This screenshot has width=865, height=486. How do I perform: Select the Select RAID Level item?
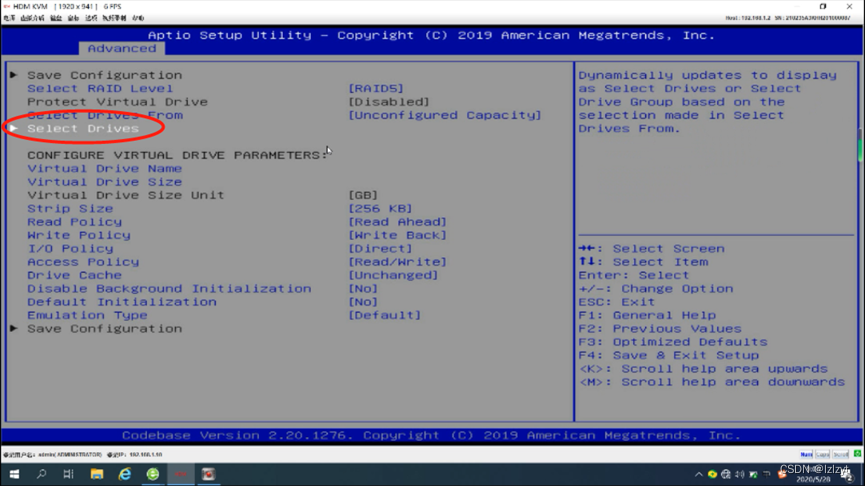pyautogui.click(x=100, y=88)
